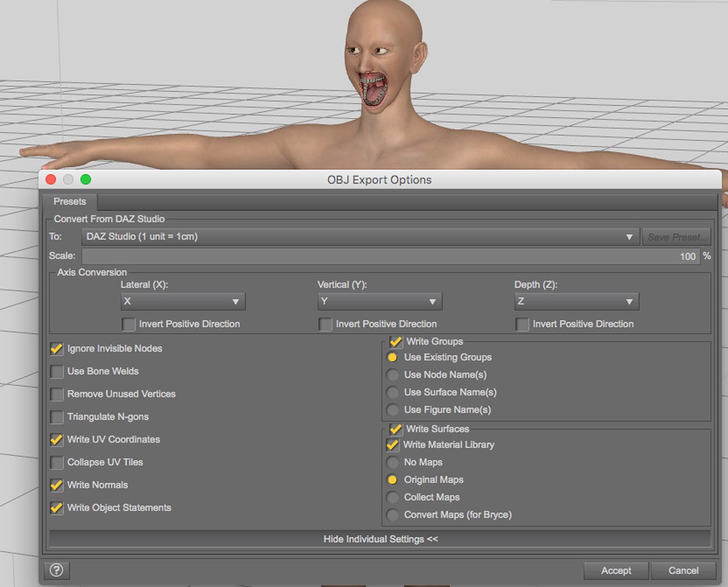Click the green zoom window button
728x587 pixels.
pyautogui.click(x=86, y=179)
